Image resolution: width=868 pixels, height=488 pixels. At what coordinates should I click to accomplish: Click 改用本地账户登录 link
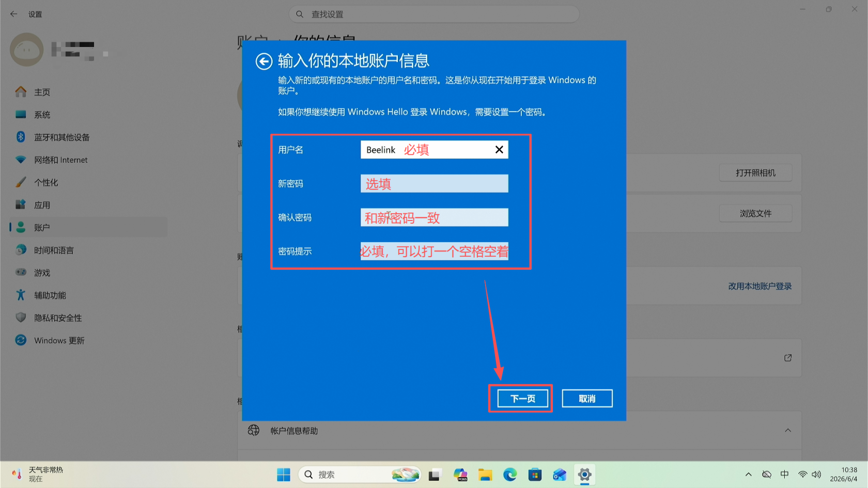tap(760, 286)
